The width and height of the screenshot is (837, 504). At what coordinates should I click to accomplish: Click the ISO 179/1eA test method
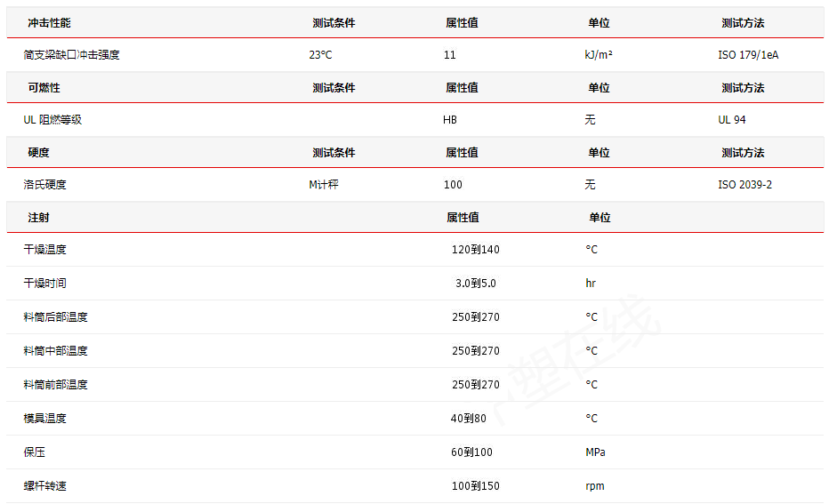click(748, 55)
